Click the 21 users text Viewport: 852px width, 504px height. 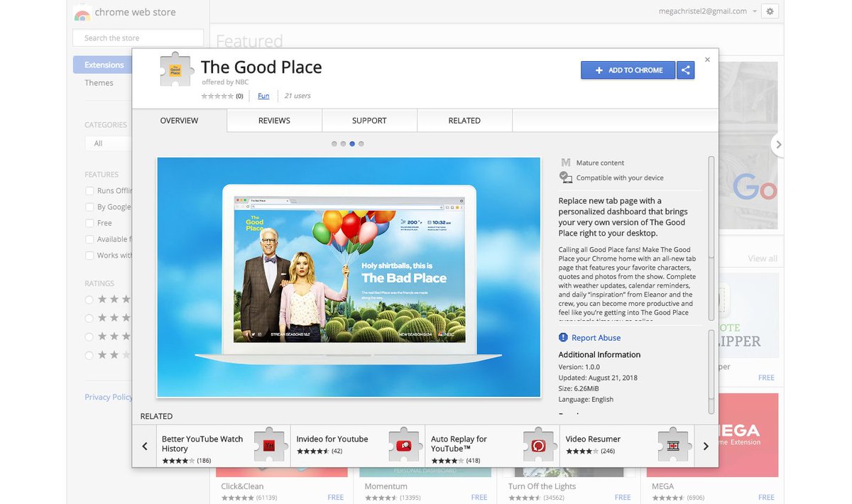(297, 96)
